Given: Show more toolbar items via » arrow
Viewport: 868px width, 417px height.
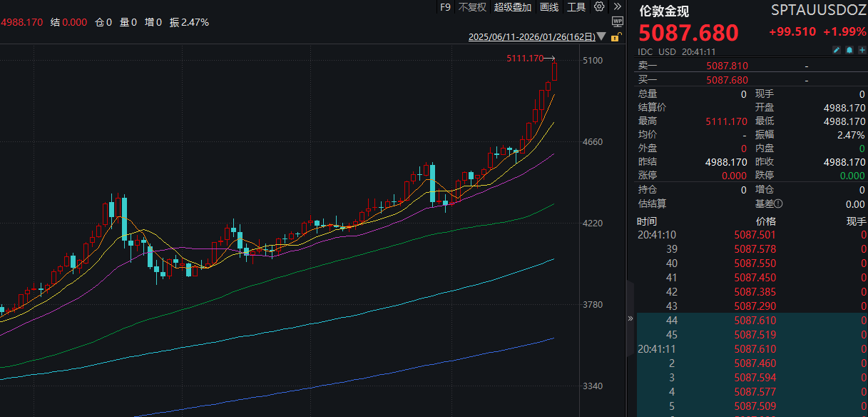Looking at the screenshot, I should point(618,7).
